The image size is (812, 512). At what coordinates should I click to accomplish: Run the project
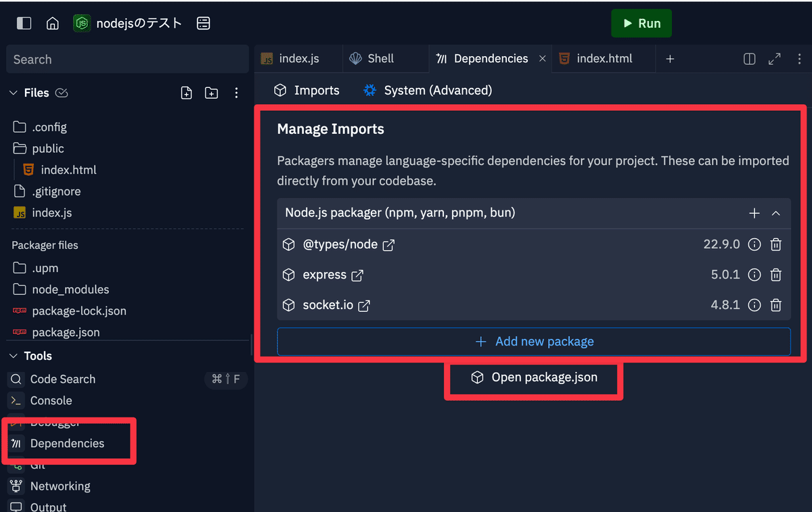[641, 22]
